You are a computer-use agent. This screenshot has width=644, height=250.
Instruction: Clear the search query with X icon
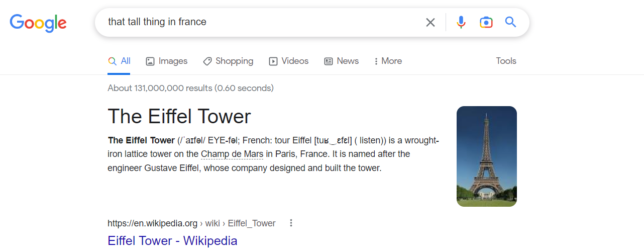click(431, 22)
